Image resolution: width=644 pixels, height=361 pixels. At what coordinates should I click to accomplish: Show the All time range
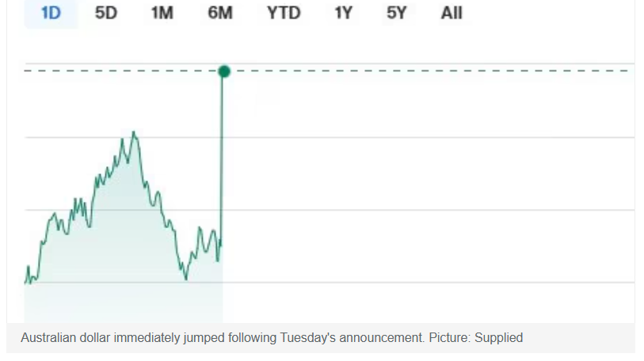(x=452, y=13)
